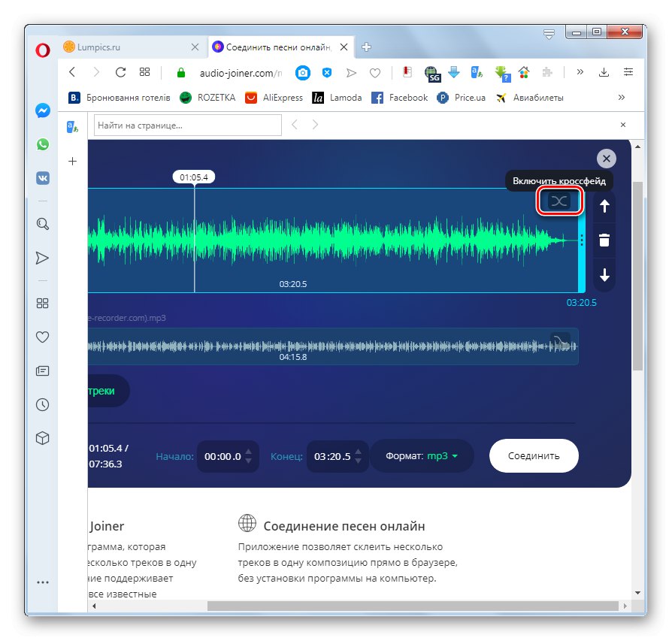672x641 pixels.
Task: Increase the Конец time with up arrow
Action: point(359,452)
